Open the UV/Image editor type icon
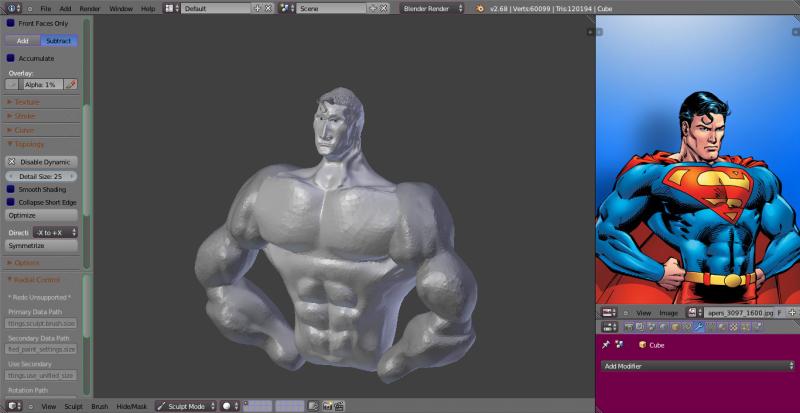This screenshot has height=413, width=800. coord(609,312)
